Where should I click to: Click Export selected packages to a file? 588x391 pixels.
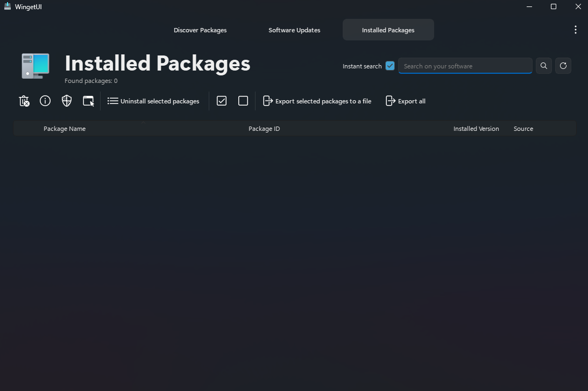click(317, 101)
